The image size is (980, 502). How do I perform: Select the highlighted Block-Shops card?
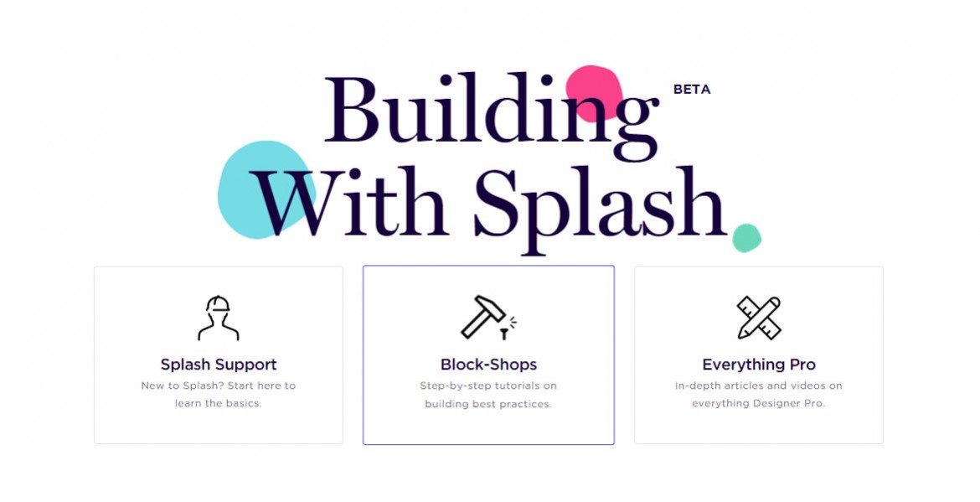click(488, 355)
